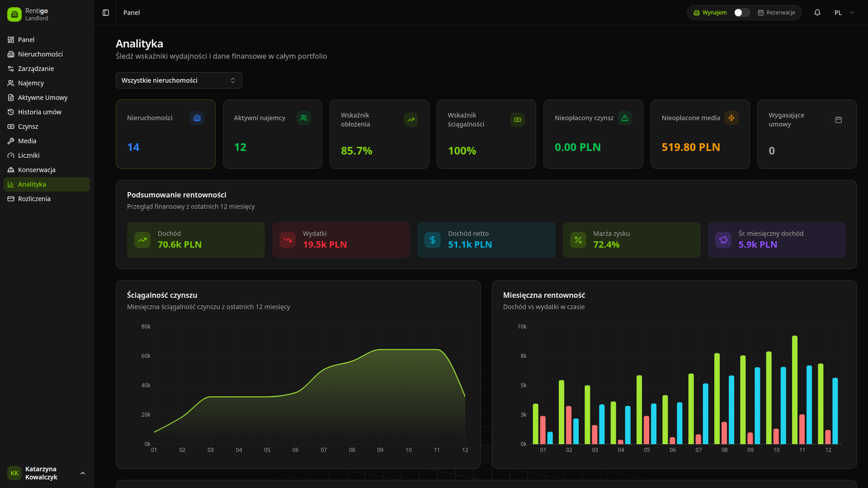Click the Rentigo logo icon
Image resolution: width=868 pixels, height=488 pixels.
point(14,14)
